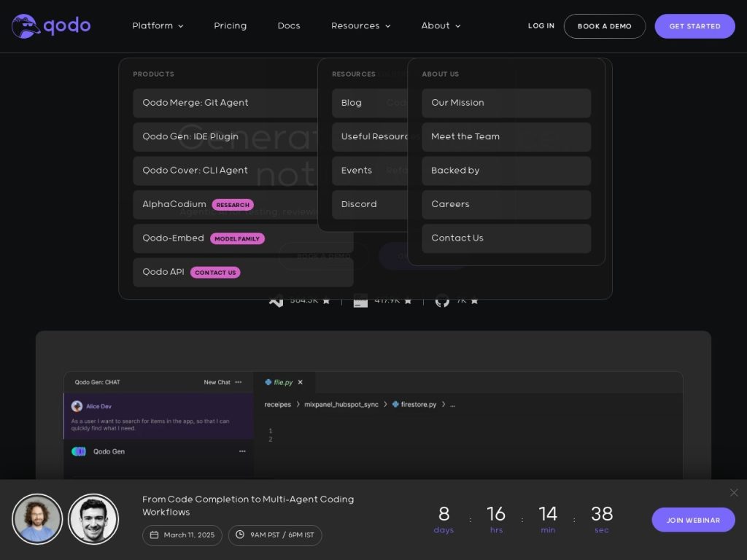747x560 pixels.
Task: Open Qodo-Embed product entry
Action: (x=243, y=238)
